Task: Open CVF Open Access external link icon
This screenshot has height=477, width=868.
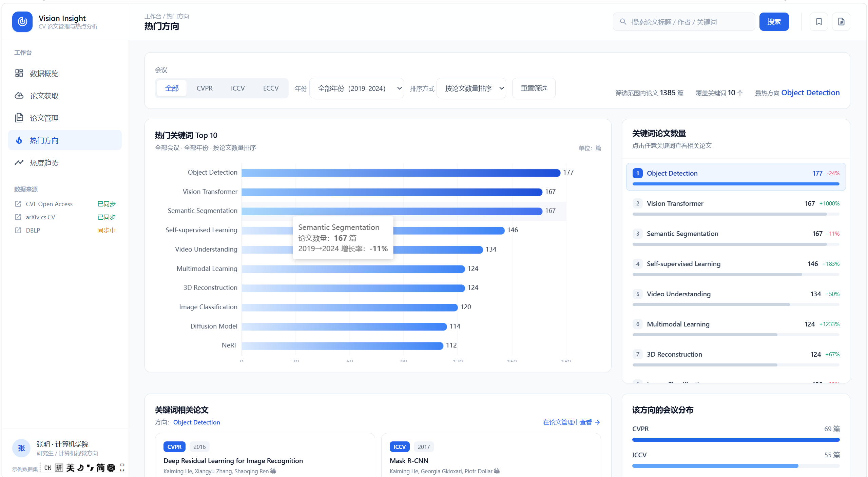Action: [18, 204]
